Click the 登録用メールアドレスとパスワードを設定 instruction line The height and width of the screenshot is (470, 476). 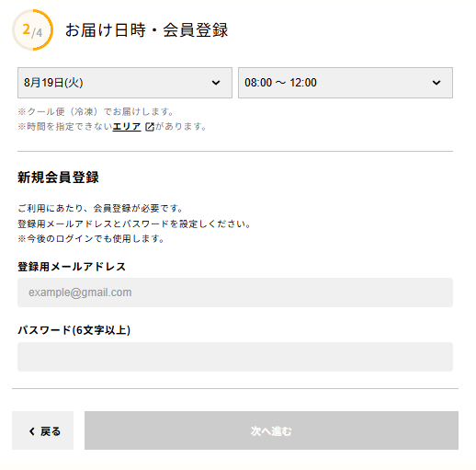pos(135,224)
